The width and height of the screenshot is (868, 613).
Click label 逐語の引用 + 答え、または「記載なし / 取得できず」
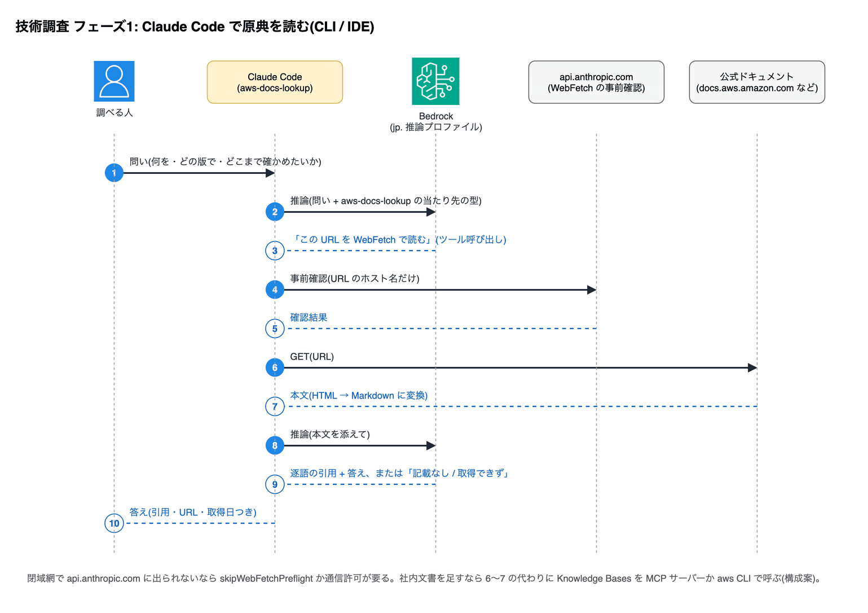[399, 473]
